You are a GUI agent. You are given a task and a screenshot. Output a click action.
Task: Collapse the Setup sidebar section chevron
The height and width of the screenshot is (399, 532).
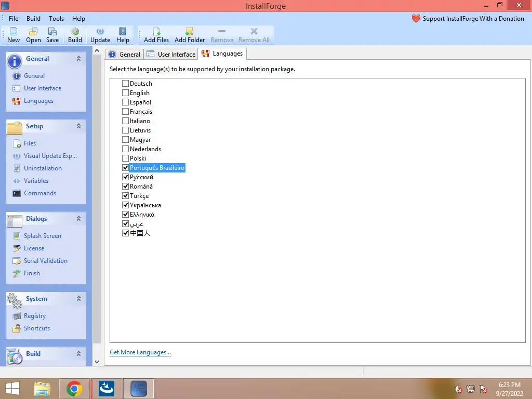click(79, 126)
